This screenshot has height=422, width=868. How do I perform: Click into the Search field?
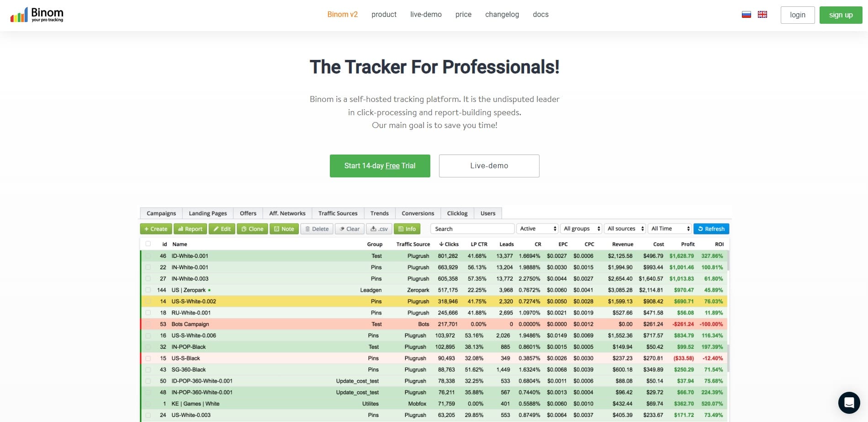[472, 229]
